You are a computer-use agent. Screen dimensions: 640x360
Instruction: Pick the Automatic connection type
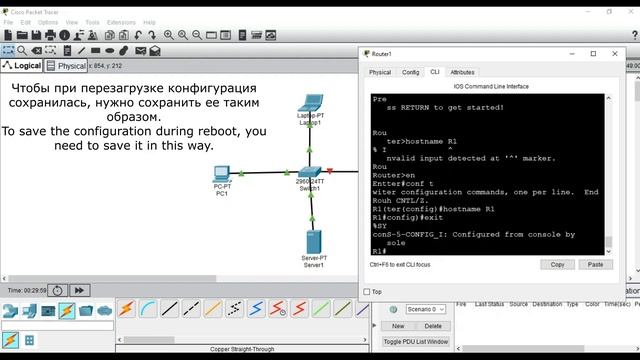point(126,309)
